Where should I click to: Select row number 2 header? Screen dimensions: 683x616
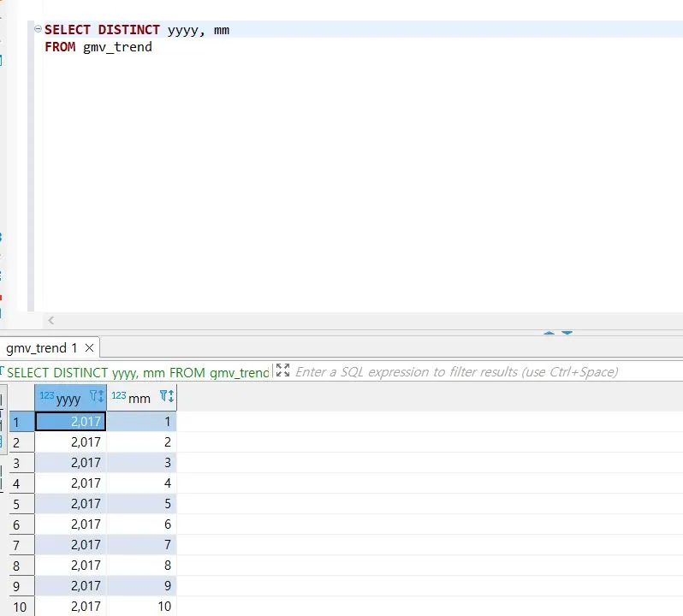click(x=21, y=442)
